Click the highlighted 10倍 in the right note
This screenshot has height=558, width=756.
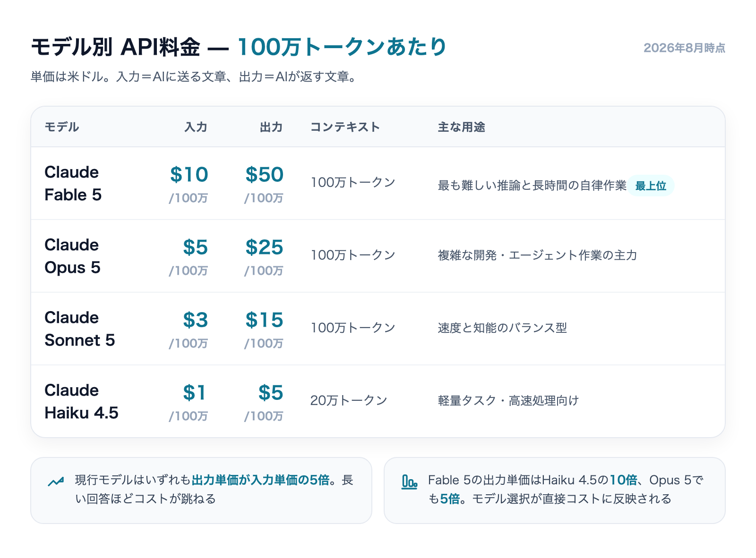pos(623,480)
